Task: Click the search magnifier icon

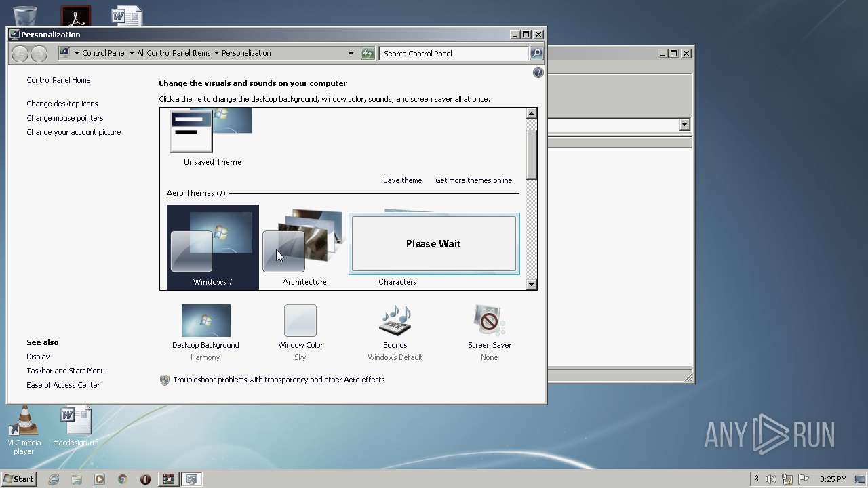Action: pyautogui.click(x=536, y=54)
